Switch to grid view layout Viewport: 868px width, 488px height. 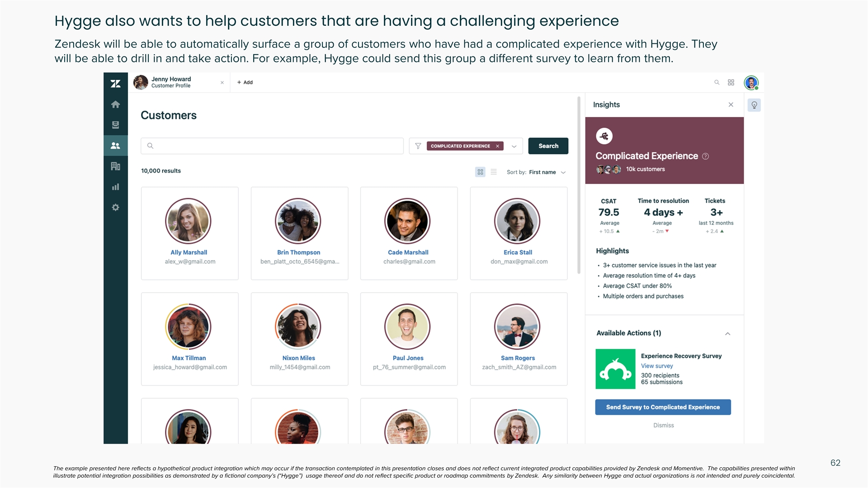(x=480, y=172)
